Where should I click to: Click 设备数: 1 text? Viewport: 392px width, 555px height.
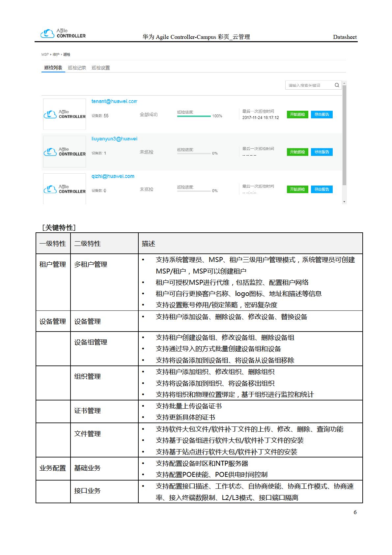click(99, 153)
